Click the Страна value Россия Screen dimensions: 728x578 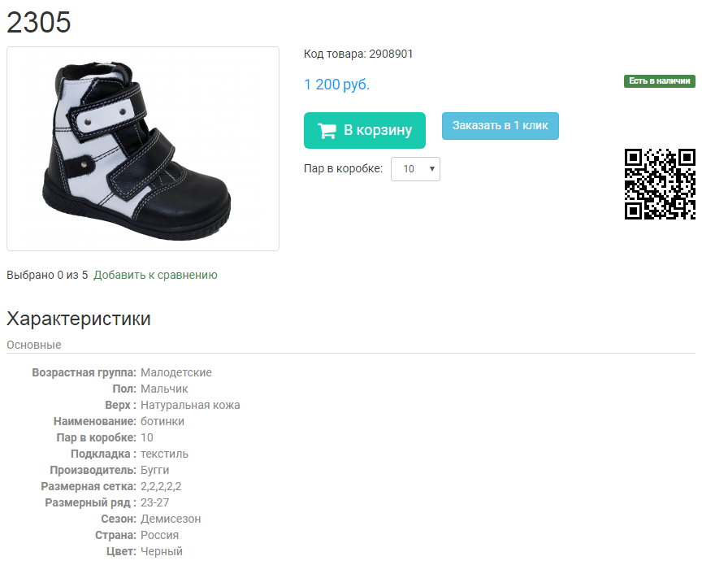160,535
